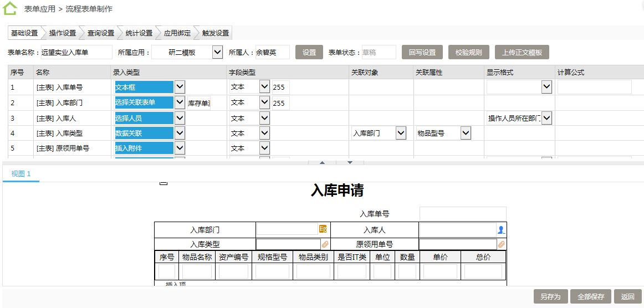Click the green home icon
Viewport: 644px width, 308px height.
(10, 9)
